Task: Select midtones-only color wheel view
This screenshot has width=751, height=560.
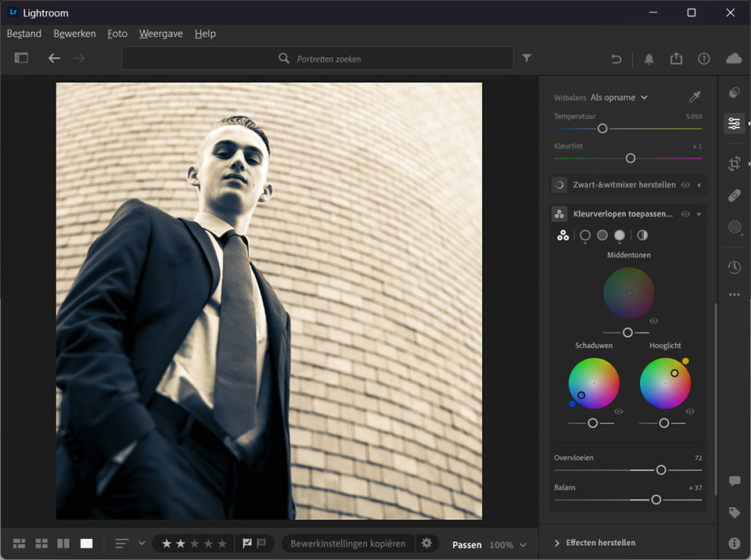Action: 602,235
